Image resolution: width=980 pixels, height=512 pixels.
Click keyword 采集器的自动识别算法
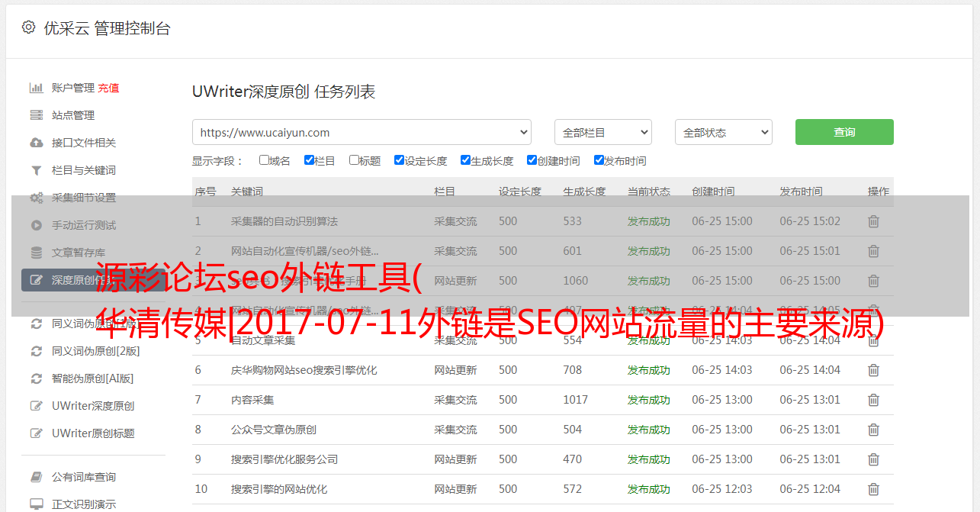pos(284,221)
